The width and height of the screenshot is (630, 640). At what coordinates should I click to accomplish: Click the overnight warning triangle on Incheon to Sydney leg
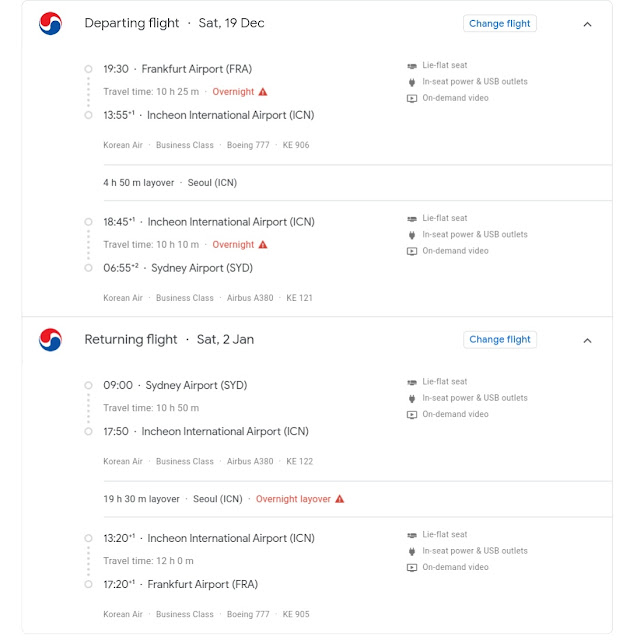pyautogui.click(x=263, y=245)
